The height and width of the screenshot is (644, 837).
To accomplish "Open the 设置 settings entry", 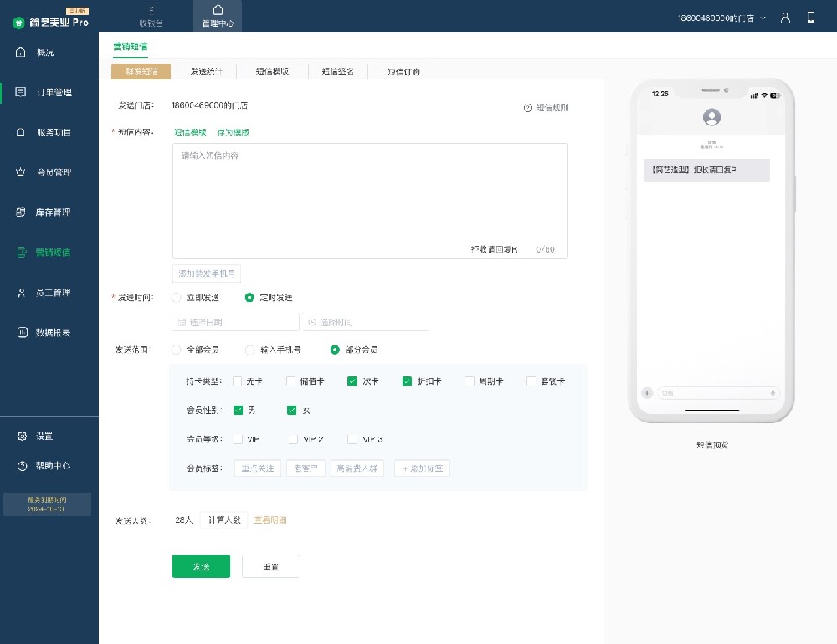I will click(39, 436).
